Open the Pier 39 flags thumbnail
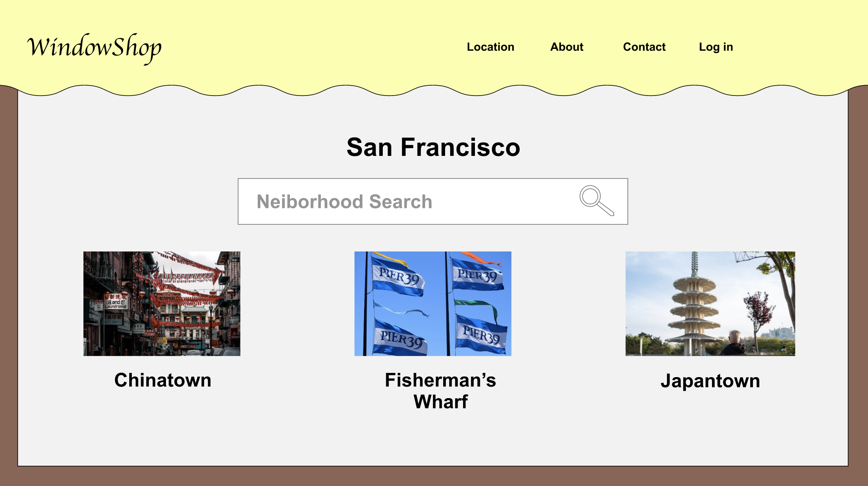 pos(432,303)
